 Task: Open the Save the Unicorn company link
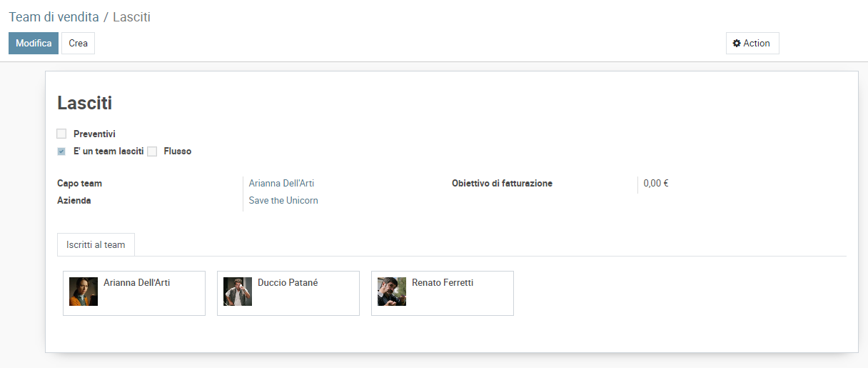coord(283,201)
